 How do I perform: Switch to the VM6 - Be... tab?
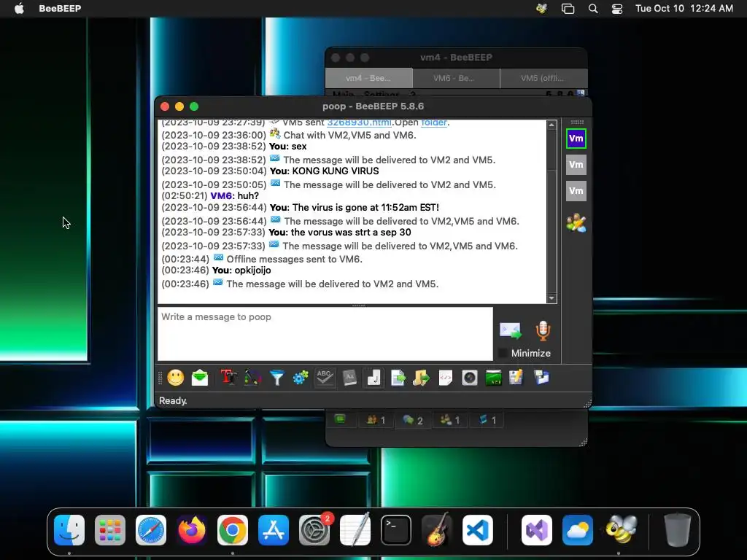pyautogui.click(x=457, y=78)
